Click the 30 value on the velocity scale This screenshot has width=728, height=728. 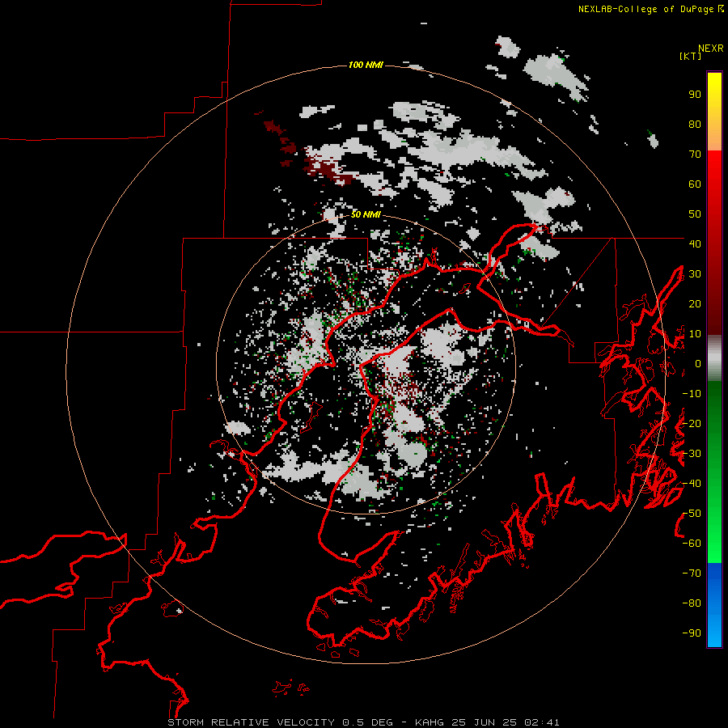(695, 274)
